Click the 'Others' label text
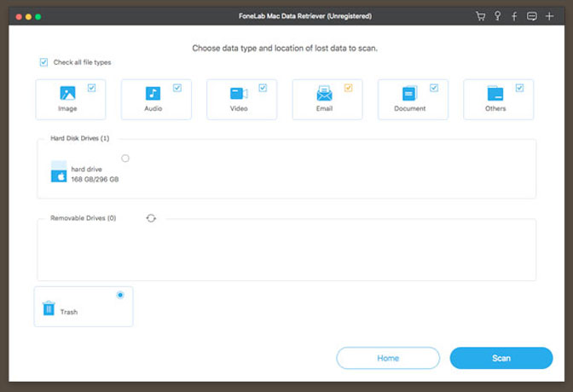 pyautogui.click(x=495, y=108)
